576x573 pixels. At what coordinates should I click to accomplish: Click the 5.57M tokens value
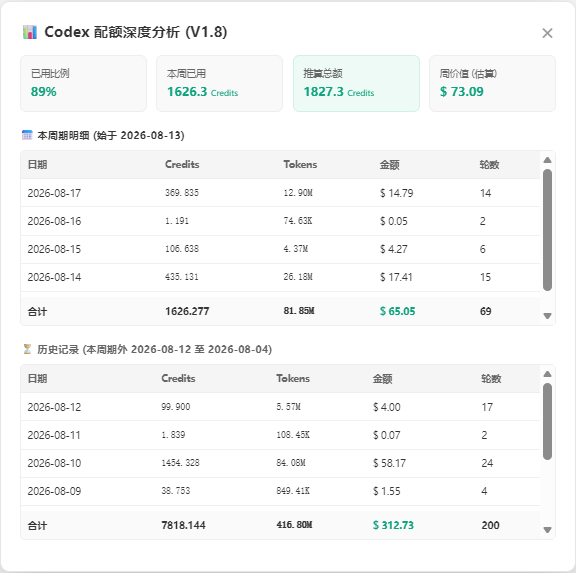289,407
